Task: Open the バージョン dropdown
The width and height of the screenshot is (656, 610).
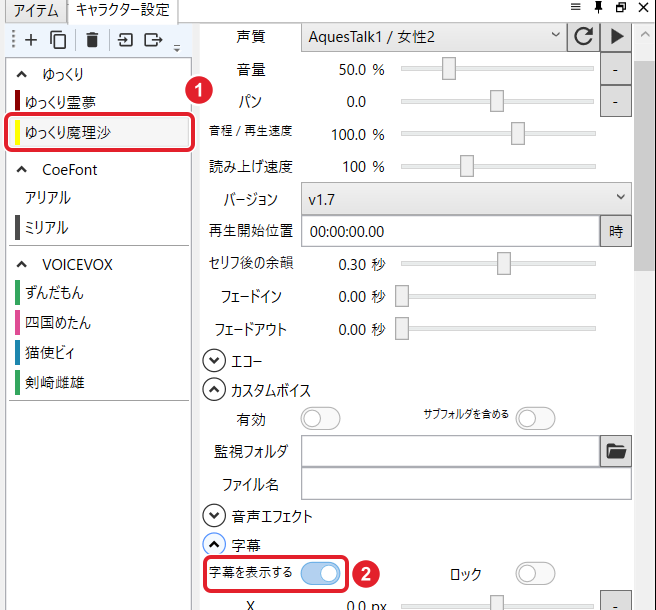Action: tap(466, 199)
